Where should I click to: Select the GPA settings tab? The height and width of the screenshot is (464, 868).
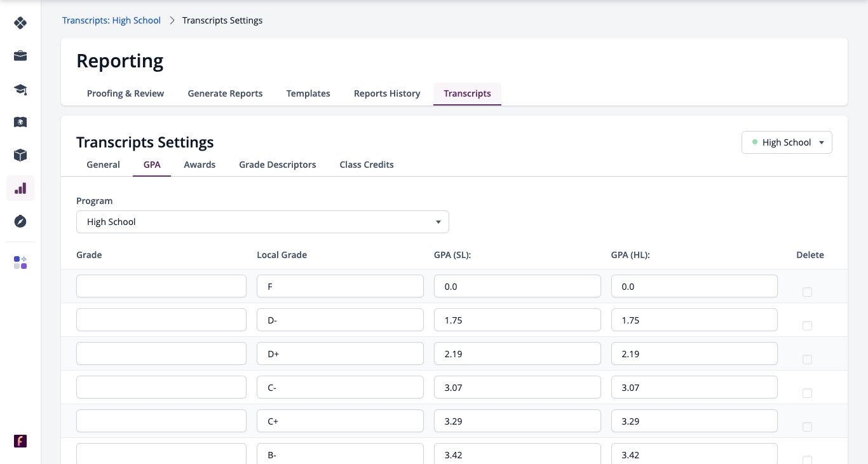tap(152, 165)
